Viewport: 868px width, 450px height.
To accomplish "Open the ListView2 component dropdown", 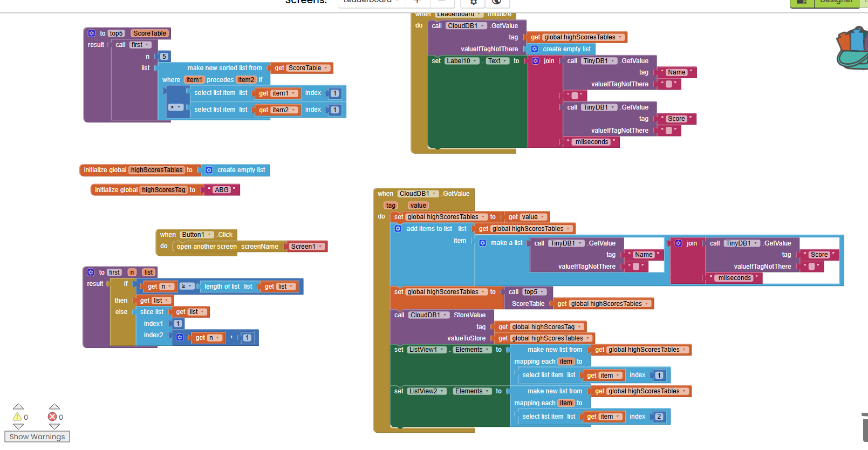I will [x=427, y=391].
